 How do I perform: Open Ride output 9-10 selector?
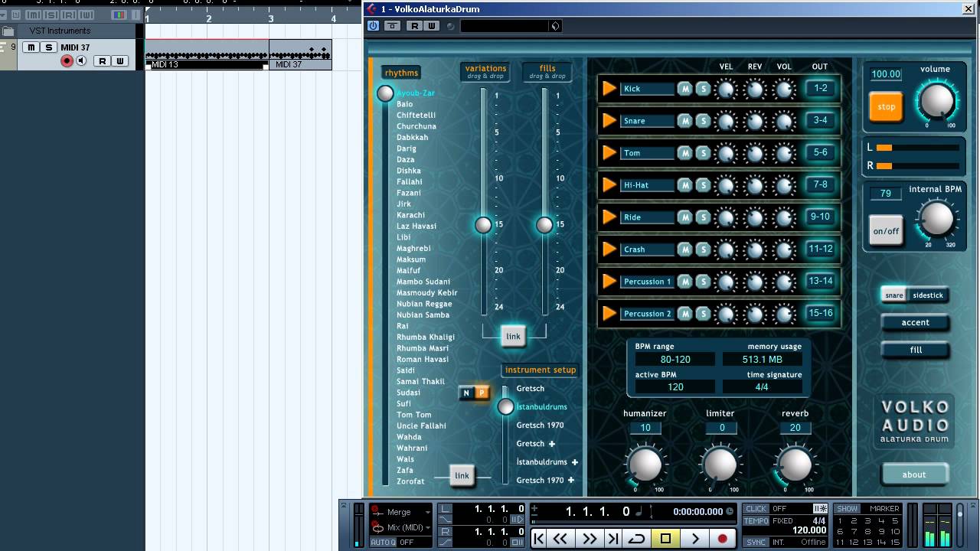(x=820, y=217)
